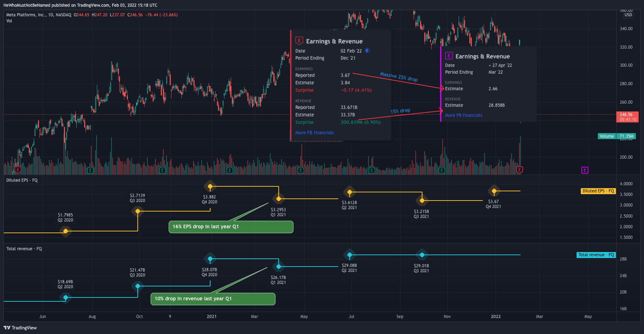
Task: Click the Vol indicator legend
Action: [x=9, y=21]
